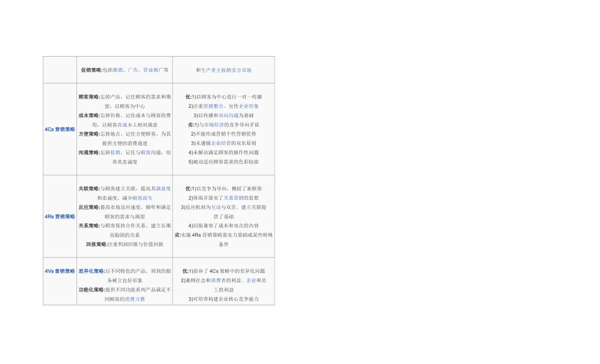
Task: Click the line 5)被动适应顾客需求的色彩较浓
Action: (224, 161)
